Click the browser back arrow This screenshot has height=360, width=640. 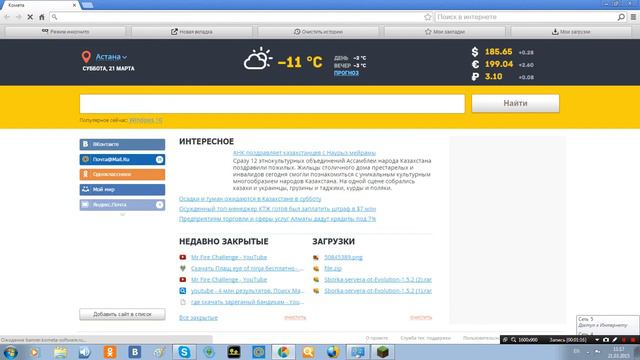tap(7, 17)
